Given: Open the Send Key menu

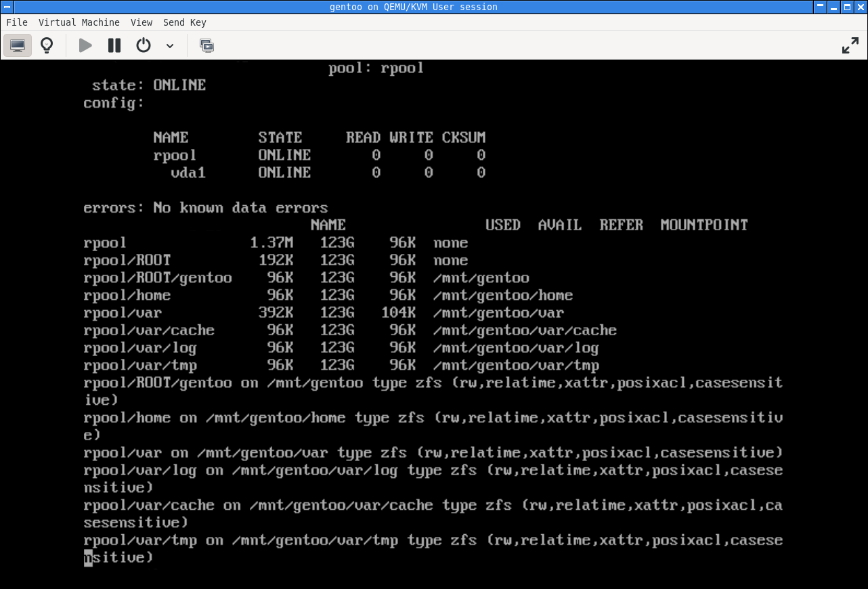Looking at the screenshot, I should (185, 22).
